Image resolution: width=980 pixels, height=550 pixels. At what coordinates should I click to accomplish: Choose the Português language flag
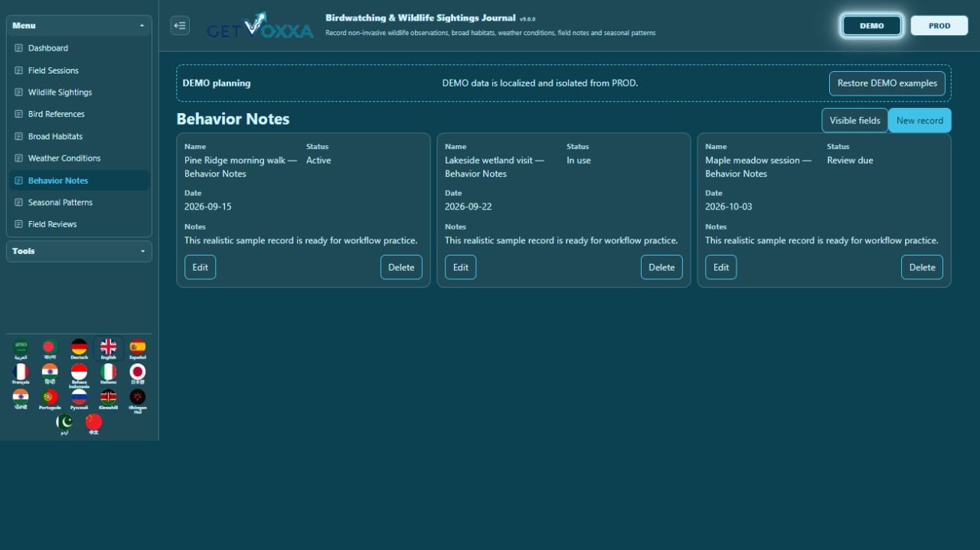pyautogui.click(x=50, y=398)
